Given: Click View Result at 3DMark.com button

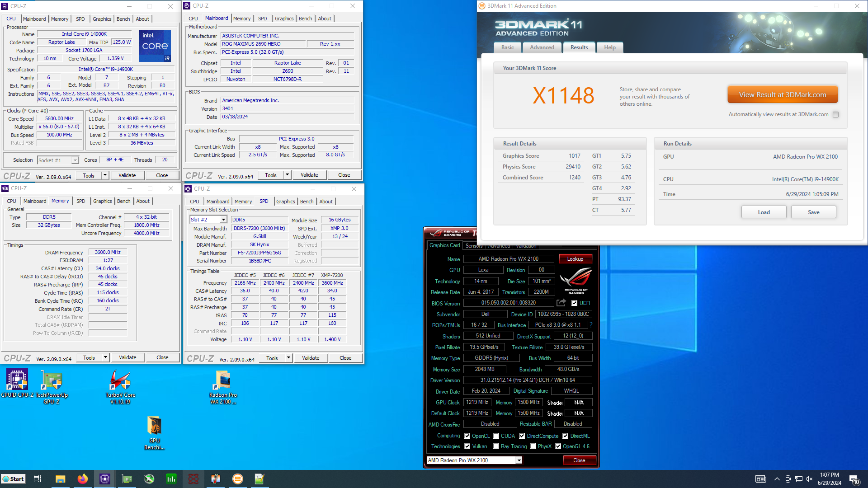Looking at the screenshot, I should click(783, 95).
